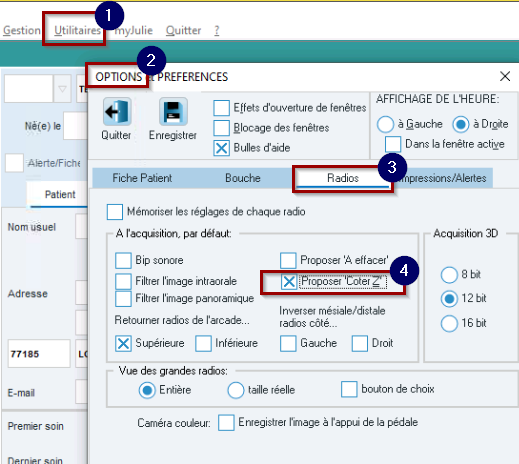Select the Patient tab in background window
The width and height of the screenshot is (519, 464).
click(60, 194)
